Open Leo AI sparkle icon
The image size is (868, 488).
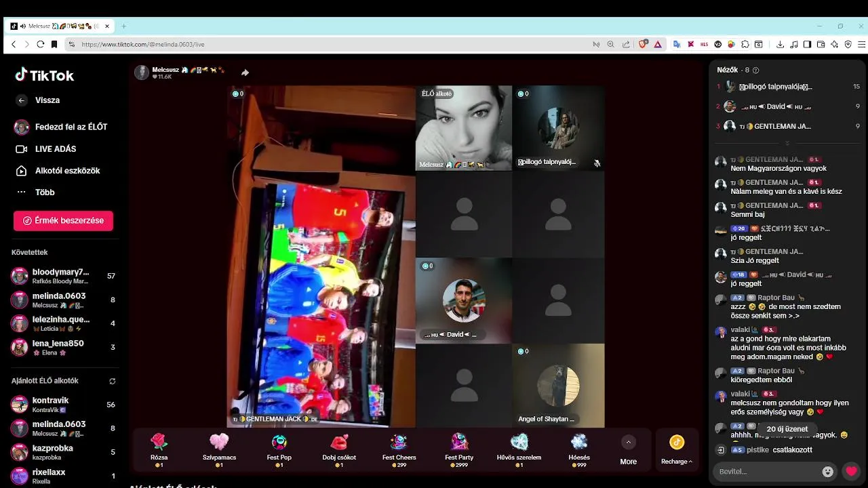tap(834, 44)
